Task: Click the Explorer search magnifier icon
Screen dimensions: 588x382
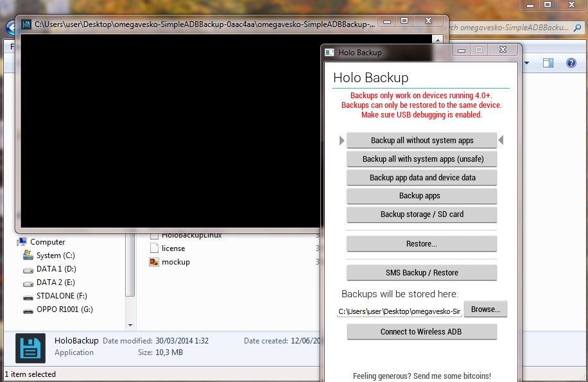Action: click(x=578, y=28)
